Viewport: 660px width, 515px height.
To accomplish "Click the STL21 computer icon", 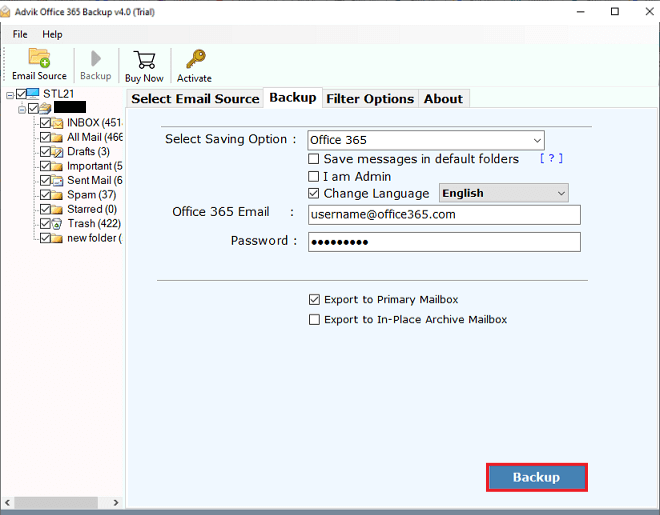I will 33,93.
